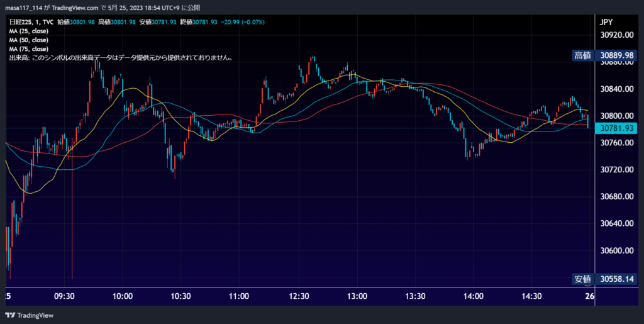Click the 30920.00 price axis label
Image resolution: width=644 pixels, height=324 pixels.
(x=616, y=35)
